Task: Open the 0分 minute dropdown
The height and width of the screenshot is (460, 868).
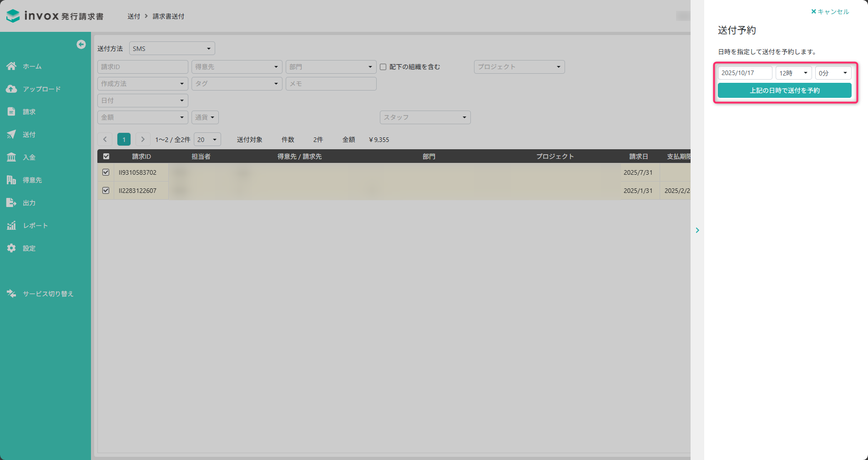Action: [833, 73]
